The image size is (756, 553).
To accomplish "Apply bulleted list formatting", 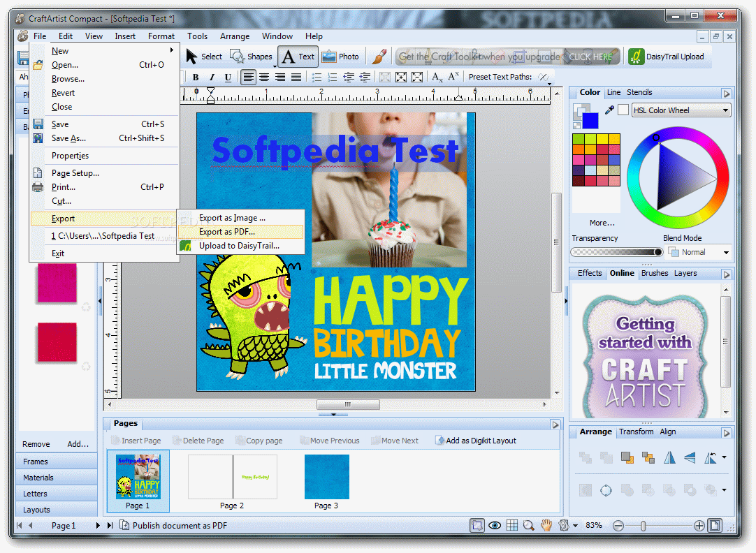I will click(x=317, y=77).
